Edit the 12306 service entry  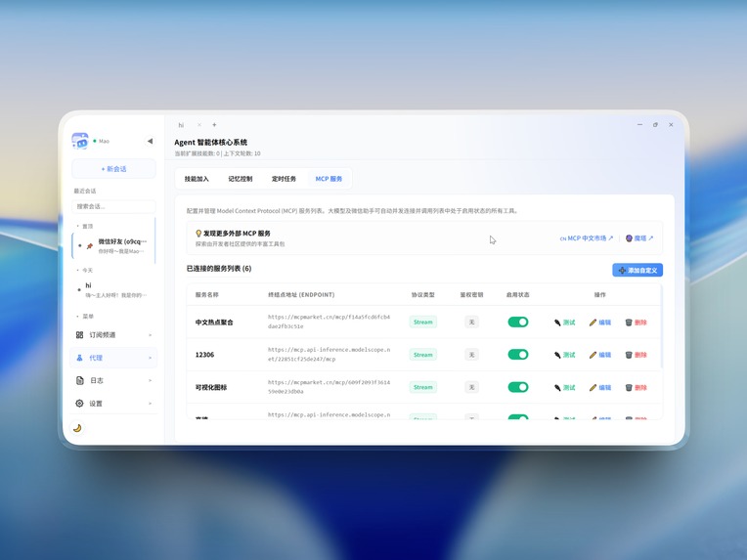pos(600,355)
